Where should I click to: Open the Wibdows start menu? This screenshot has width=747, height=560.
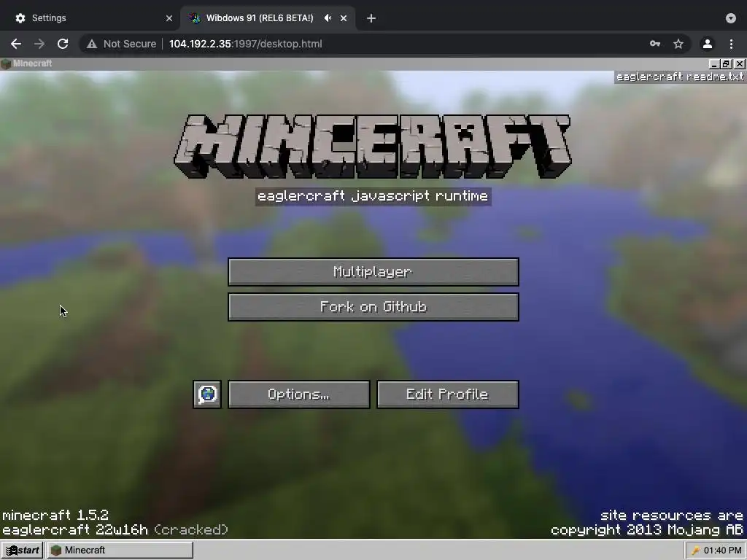pos(22,550)
